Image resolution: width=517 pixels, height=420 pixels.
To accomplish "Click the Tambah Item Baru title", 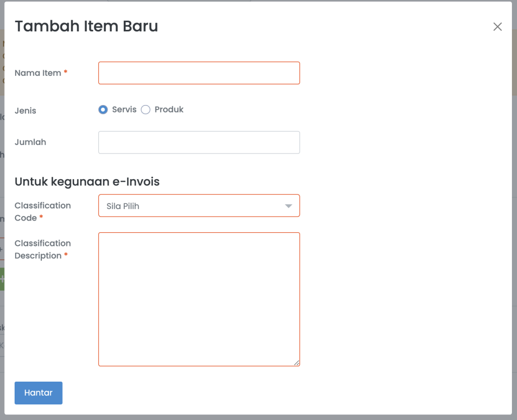I will [x=86, y=26].
